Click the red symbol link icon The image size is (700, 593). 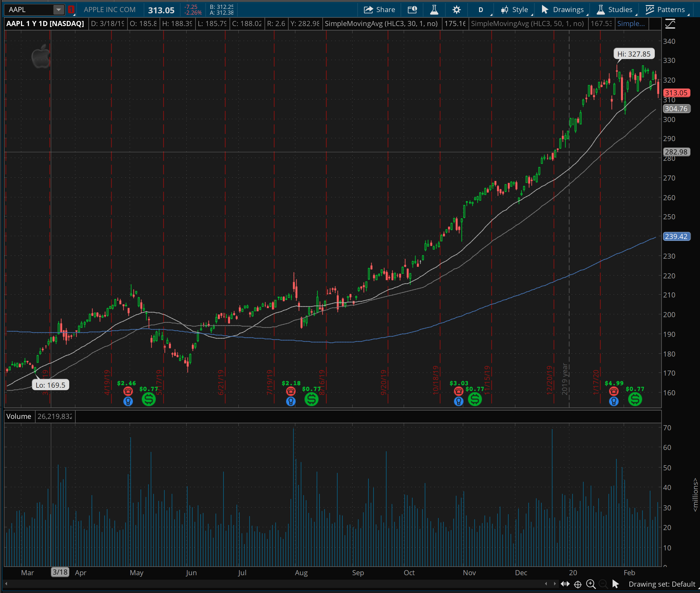tap(71, 10)
